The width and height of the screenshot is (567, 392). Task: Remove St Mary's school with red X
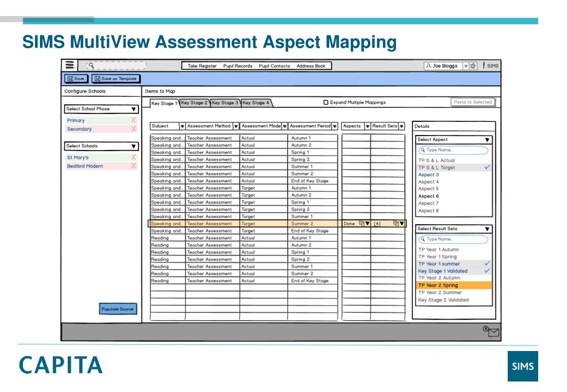[x=134, y=158]
